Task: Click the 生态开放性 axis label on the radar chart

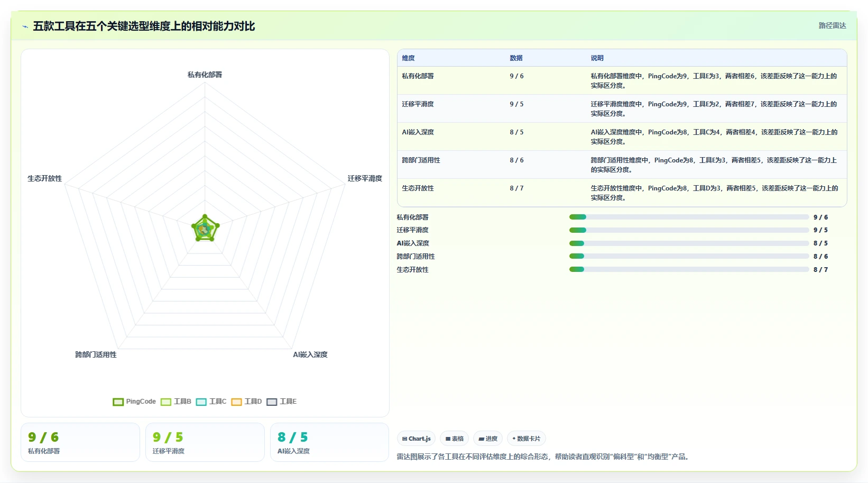Action: click(44, 178)
